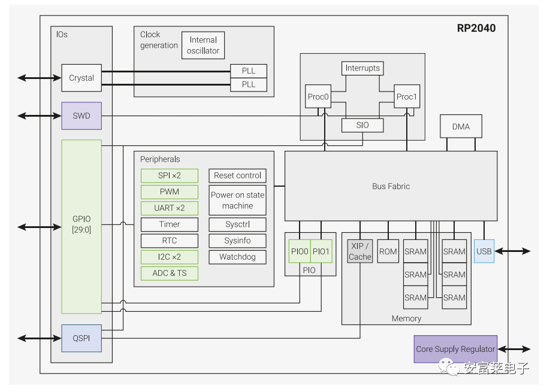Expand the Memory group panel

406,318
